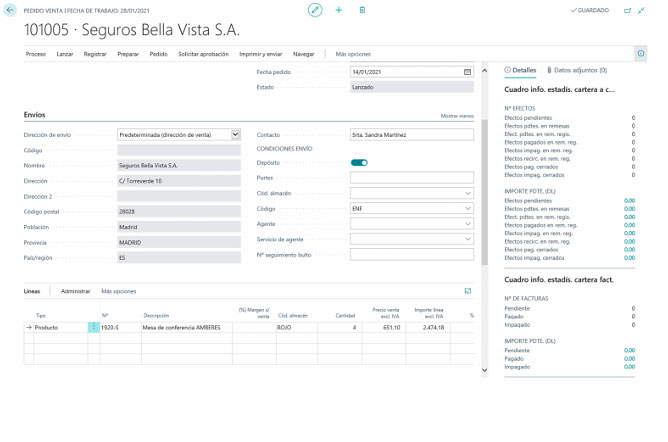
Task: Open the calendar picker for Fecha pedido
Action: 467,72
